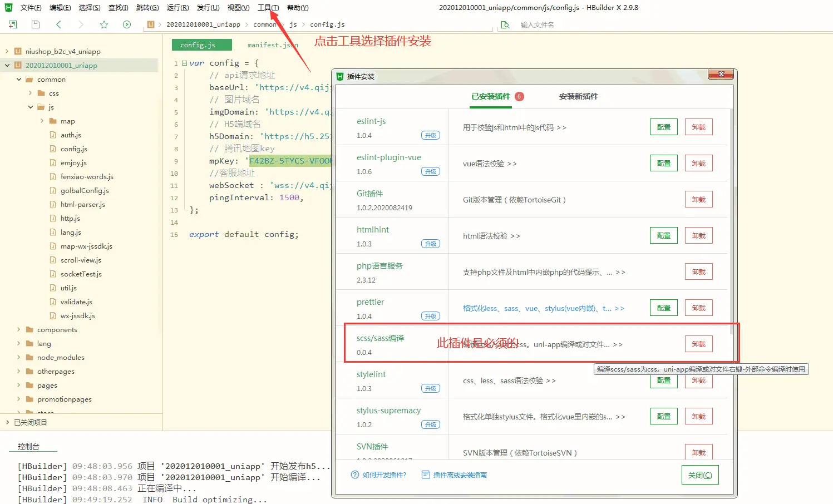Fold the var config code block

(184, 63)
